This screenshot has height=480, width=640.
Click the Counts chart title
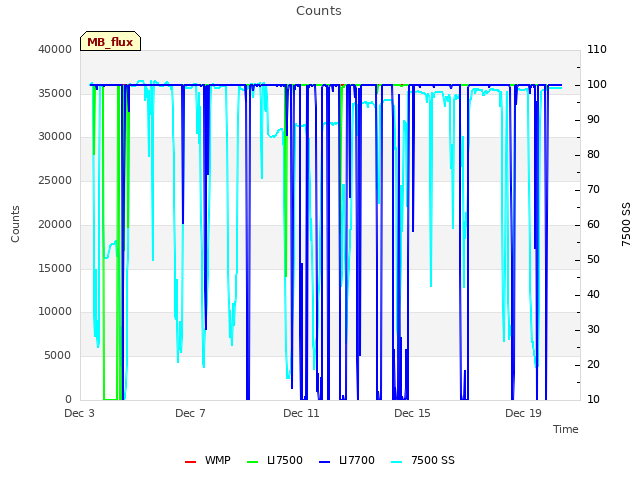click(319, 11)
